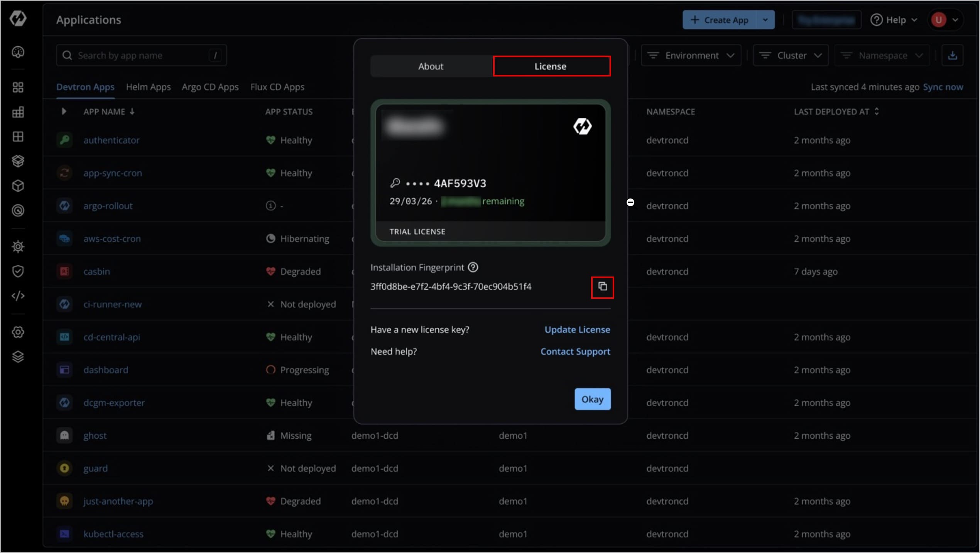Open the security shield sidebar icon
This screenshot has height=553, width=980.
[18, 271]
